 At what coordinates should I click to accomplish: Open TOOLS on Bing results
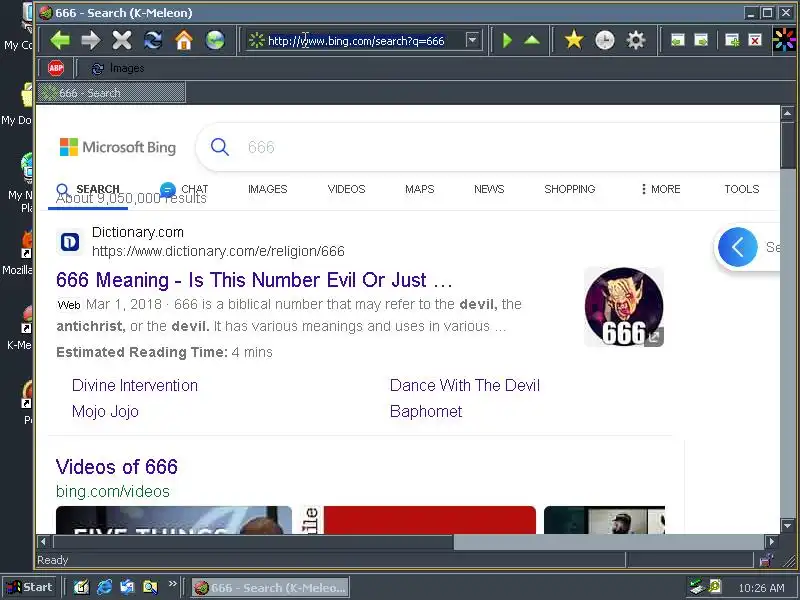(x=741, y=189)
